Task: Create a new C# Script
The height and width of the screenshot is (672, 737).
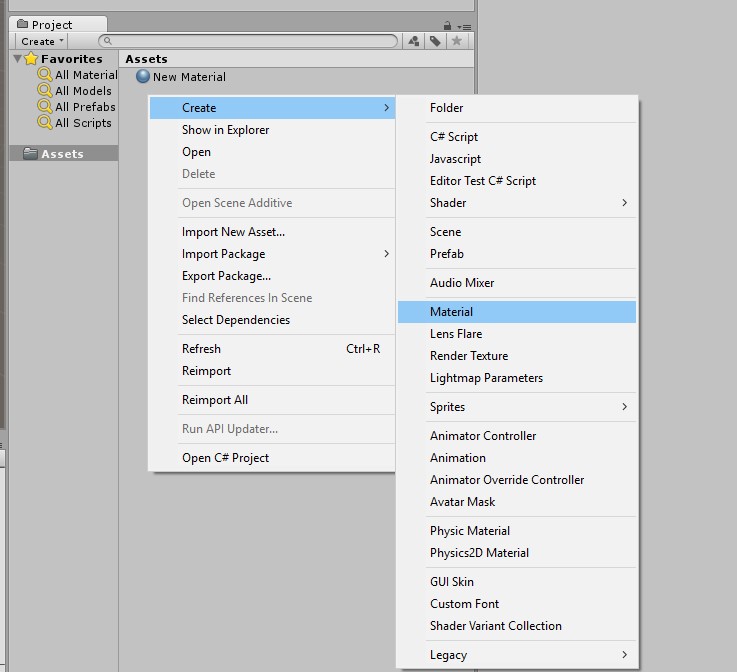Action: [x=517, y=137]
